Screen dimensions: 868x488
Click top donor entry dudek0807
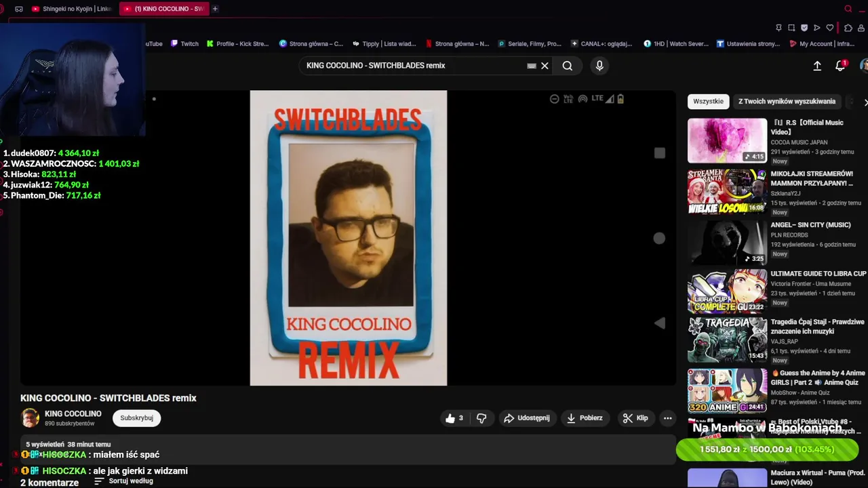click(52, 153)
